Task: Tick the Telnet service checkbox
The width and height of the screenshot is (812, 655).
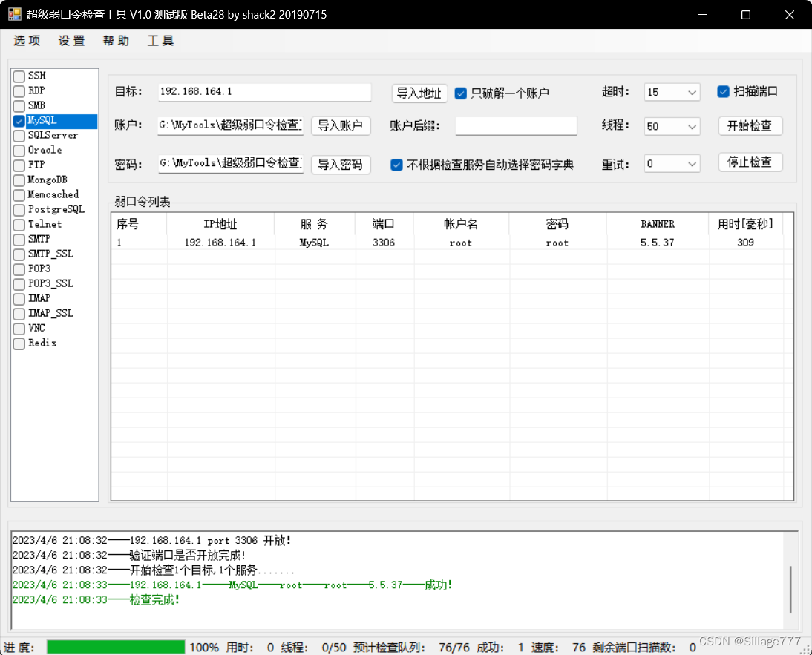Action: tap(19, 225)
